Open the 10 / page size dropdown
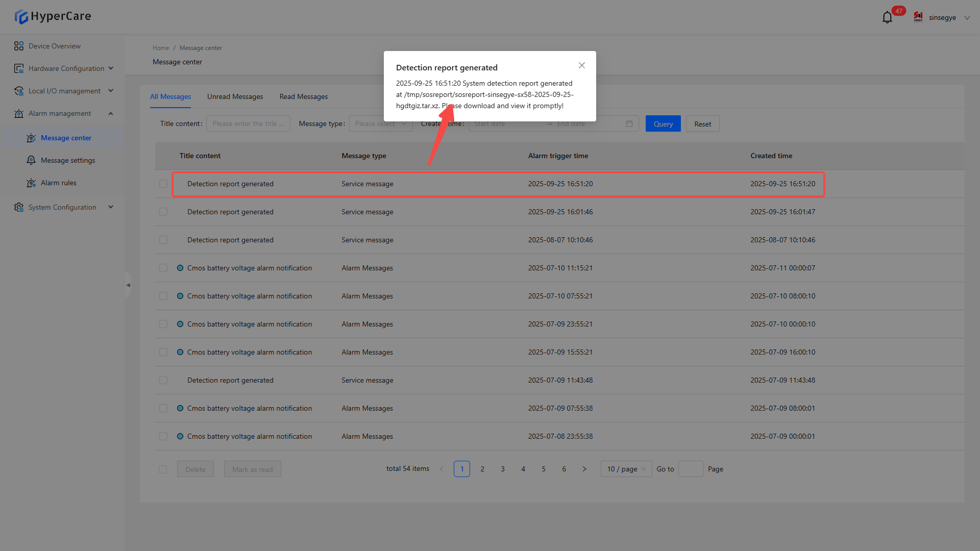 click(x=626, y=469)
